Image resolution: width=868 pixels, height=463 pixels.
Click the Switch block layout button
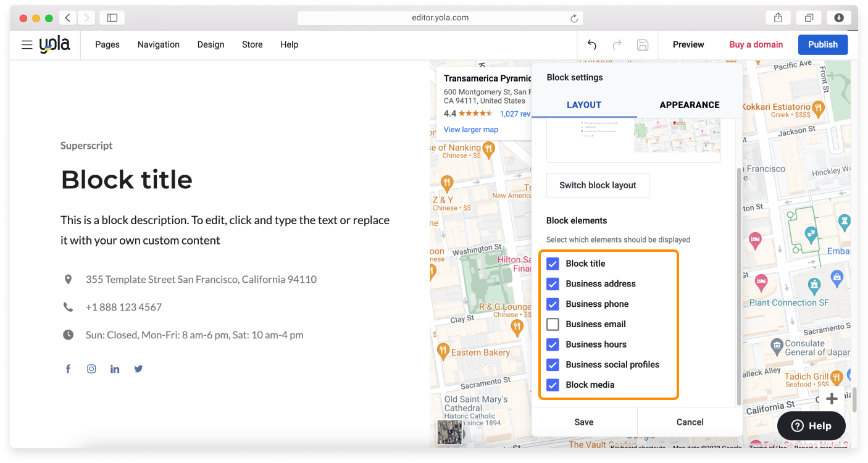click(597, 185)
